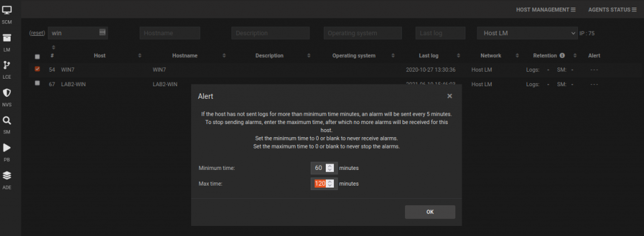
Task: Open the LM archive module
Action: 7,42
